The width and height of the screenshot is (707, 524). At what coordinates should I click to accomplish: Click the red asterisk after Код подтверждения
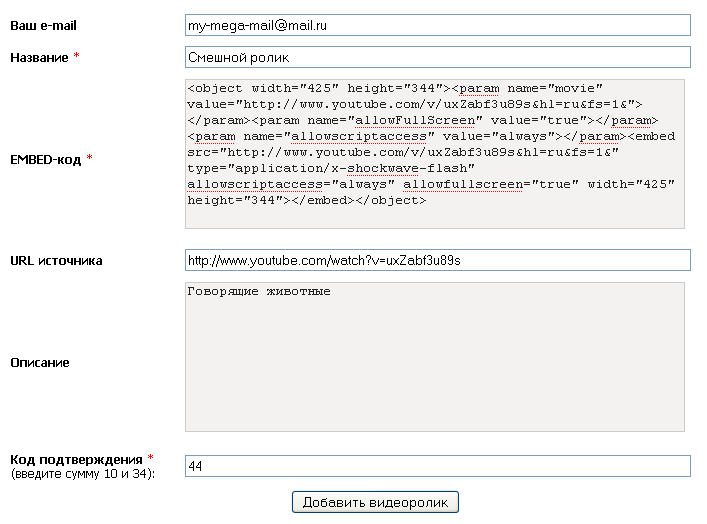coord(150,458)
